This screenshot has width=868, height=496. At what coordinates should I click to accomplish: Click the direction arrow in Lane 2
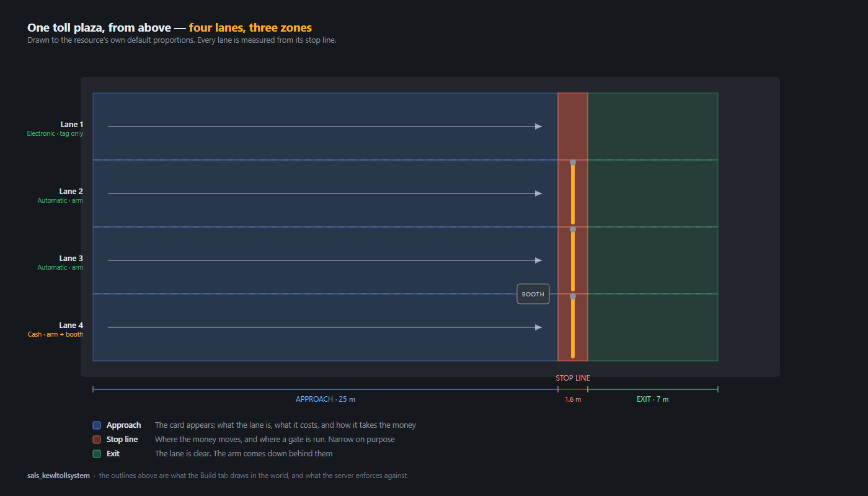click(x=325, y=193)
